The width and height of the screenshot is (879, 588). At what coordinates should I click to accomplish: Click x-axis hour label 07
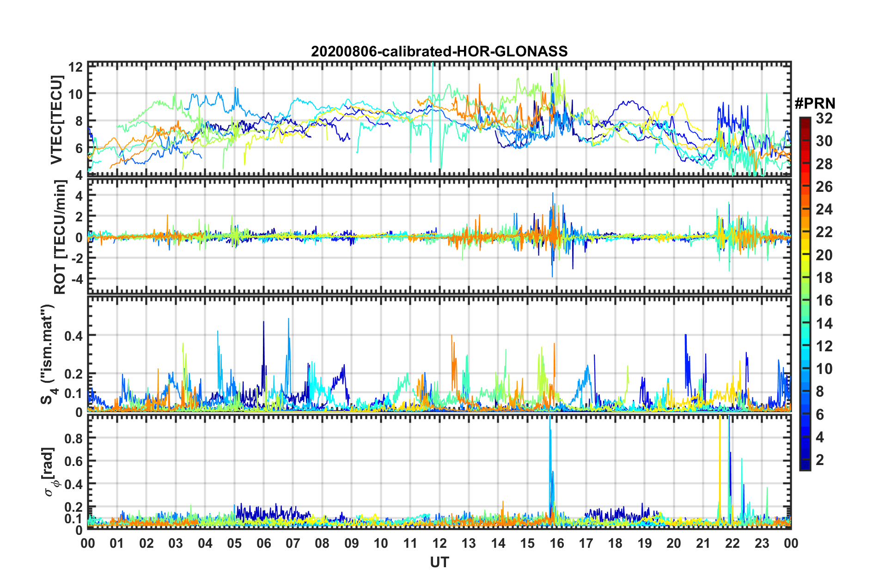point(293,544)
